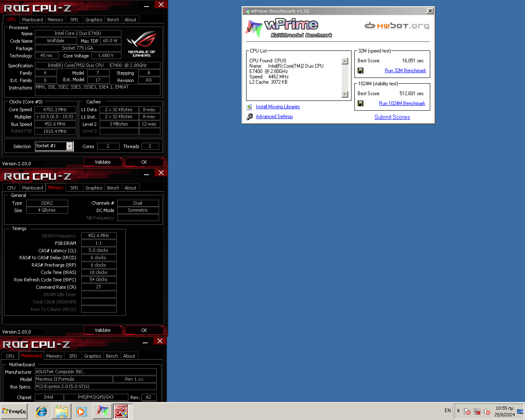Image resolution: width=525 pixels, height=420 pixels.
Task: Click the Run 32M Benchmark link
Action: coord(405,71)
